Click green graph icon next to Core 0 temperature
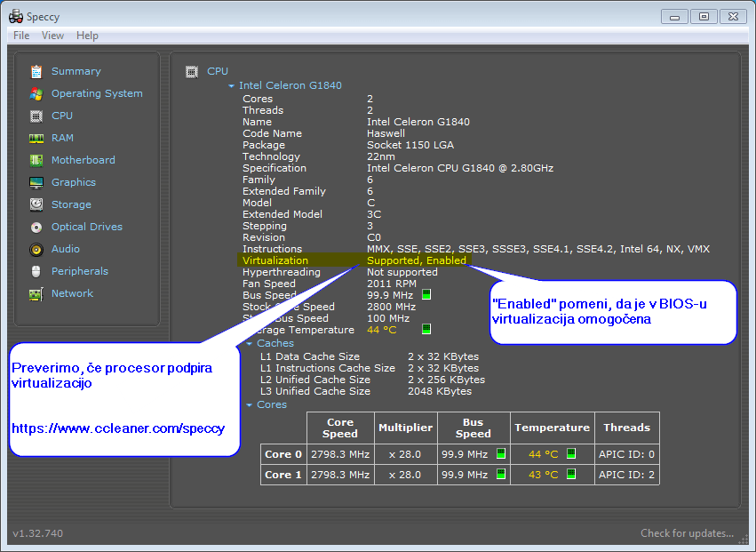The image size is (756, 552). pos(571,453)
